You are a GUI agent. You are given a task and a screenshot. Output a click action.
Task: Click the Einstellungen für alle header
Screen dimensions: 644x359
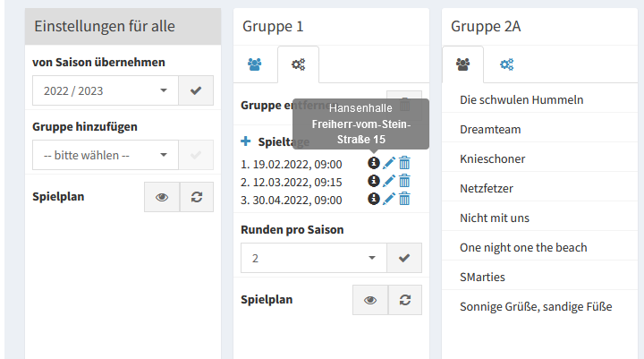coord(123,26)
